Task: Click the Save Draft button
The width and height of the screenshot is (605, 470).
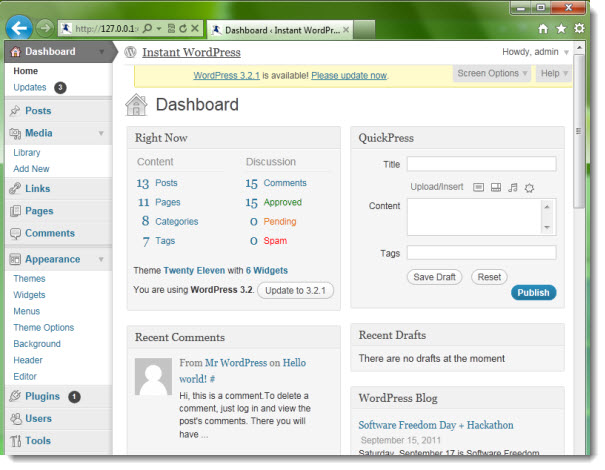Action: pos(434,277)
